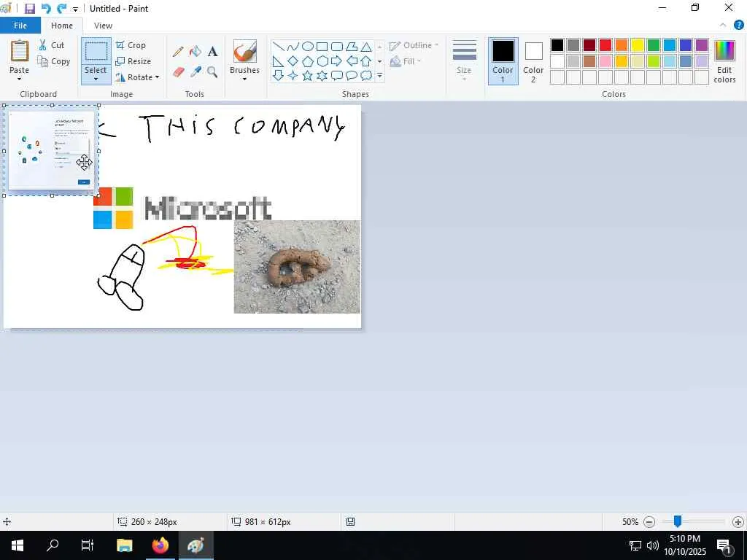Viewport: 747px width, 560px height.
Task: Click the Cut button
Action: [x=52, y=45]
